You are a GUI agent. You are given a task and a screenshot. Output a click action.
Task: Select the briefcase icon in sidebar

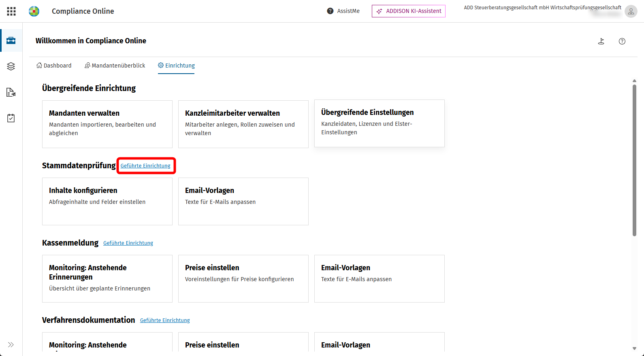(x=11, y=40)
